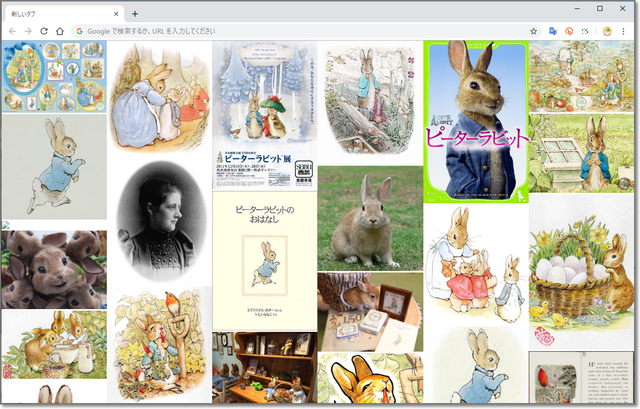Open the user profile avatar

click(607, 31)
